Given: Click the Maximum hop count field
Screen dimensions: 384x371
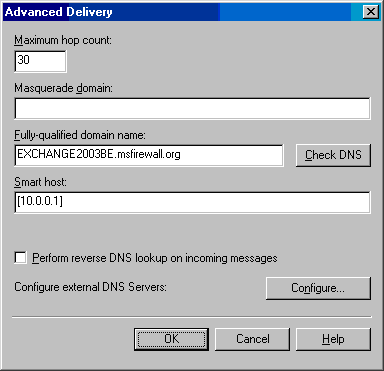Looking at the screenshot, I should (40, 61).
